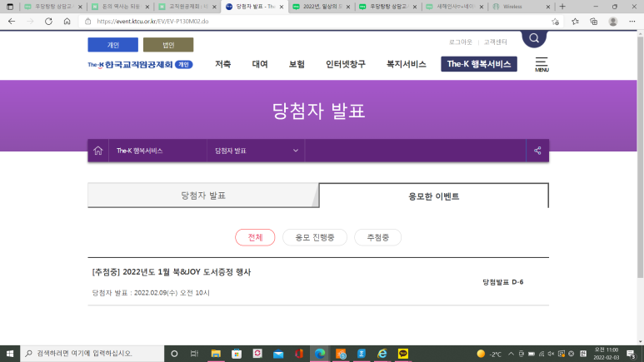
Task: Open File Explorer from the taskbar
Action: (x=215, y=354)
